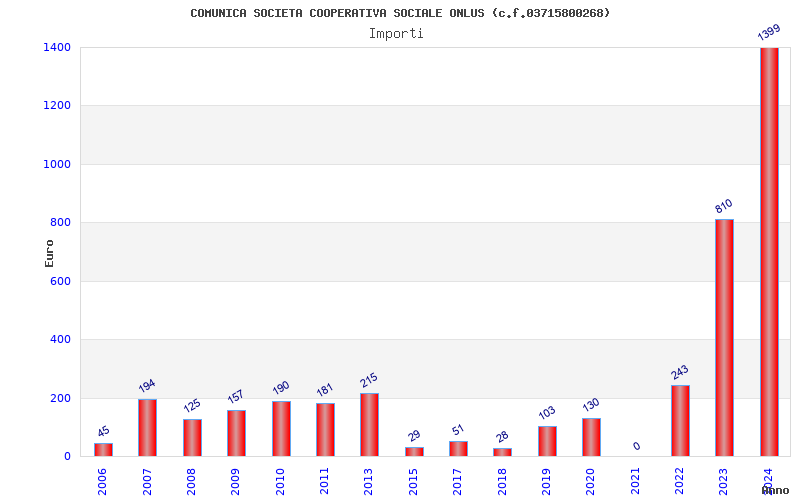Click the value label 51
This screenshot has height=500, width=800.
458,430
